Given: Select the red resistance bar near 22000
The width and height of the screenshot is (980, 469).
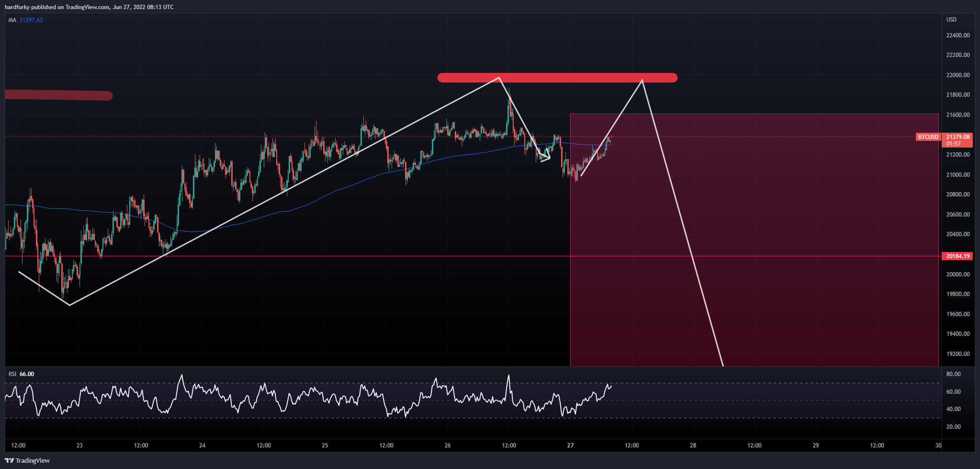Looking at the screenshot, I should 557,78.
